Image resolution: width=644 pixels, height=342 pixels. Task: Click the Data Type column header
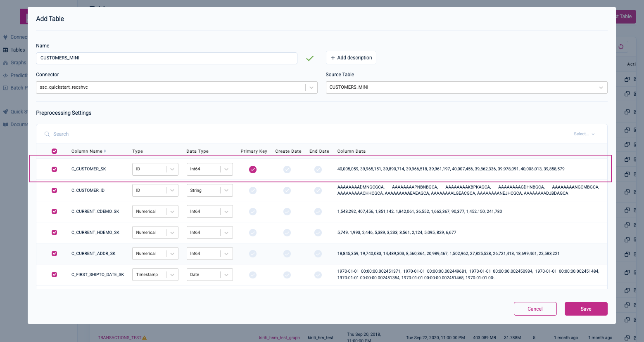pos(197,151)
